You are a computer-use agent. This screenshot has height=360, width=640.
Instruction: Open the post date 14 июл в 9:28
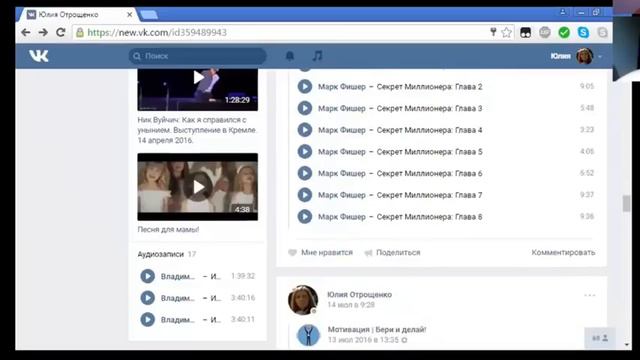tap(351, 305)
